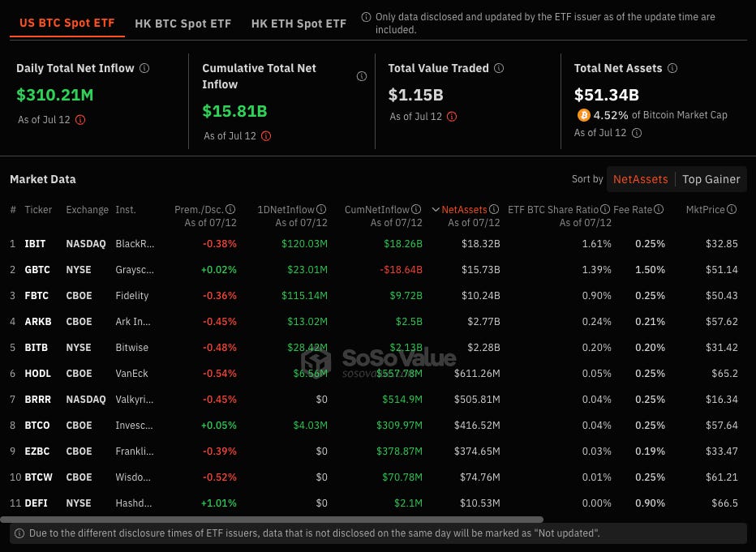Click the VanEck institution name
This screenshot has height=552, width=756.
tap(131, 374)
